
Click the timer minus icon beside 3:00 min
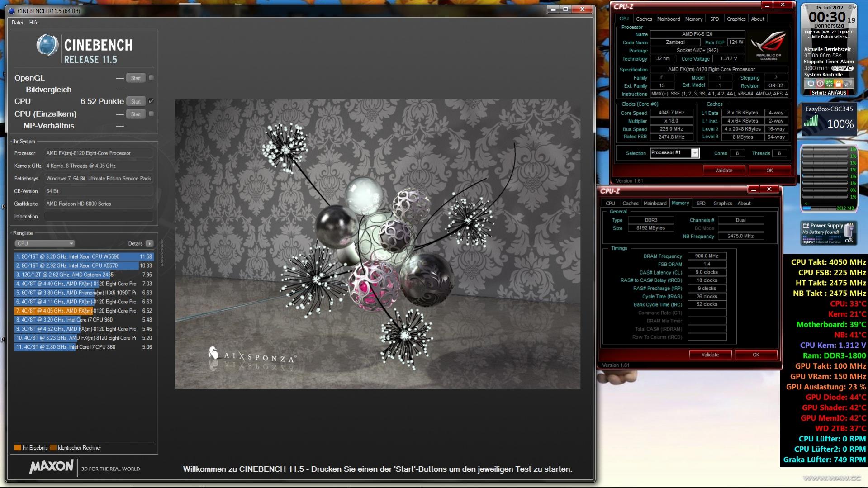click(x=839, y=68)
